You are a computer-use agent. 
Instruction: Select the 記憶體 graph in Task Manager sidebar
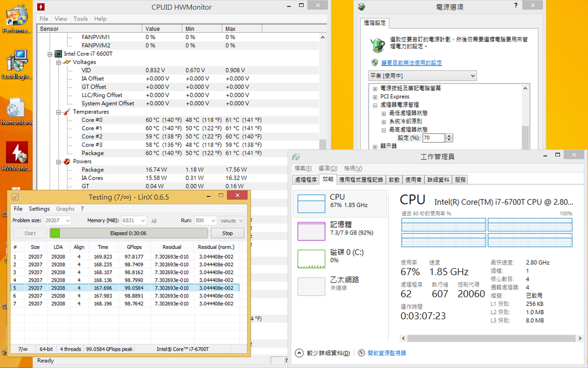[x=311, y=231]
